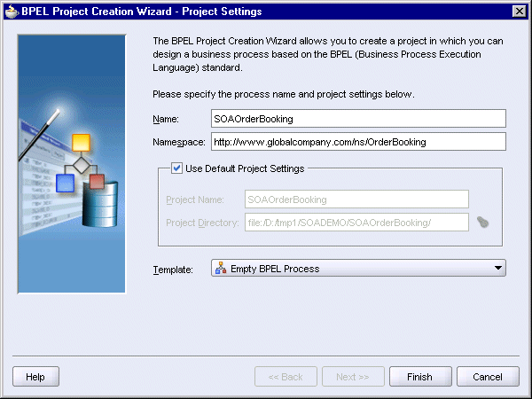Open Help for the wizard

(35, 377)
